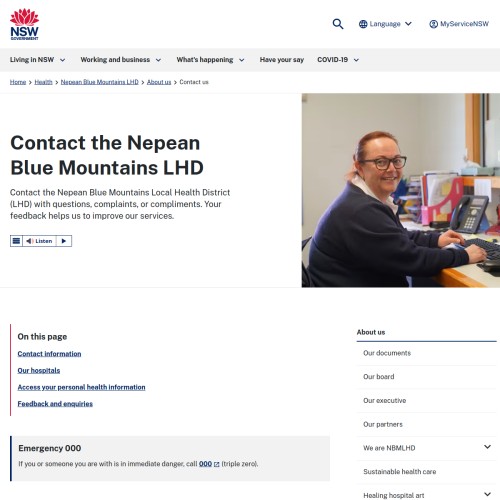Expand the Working and business menu
The image size is (500, 500).
(x=121, y=60)
